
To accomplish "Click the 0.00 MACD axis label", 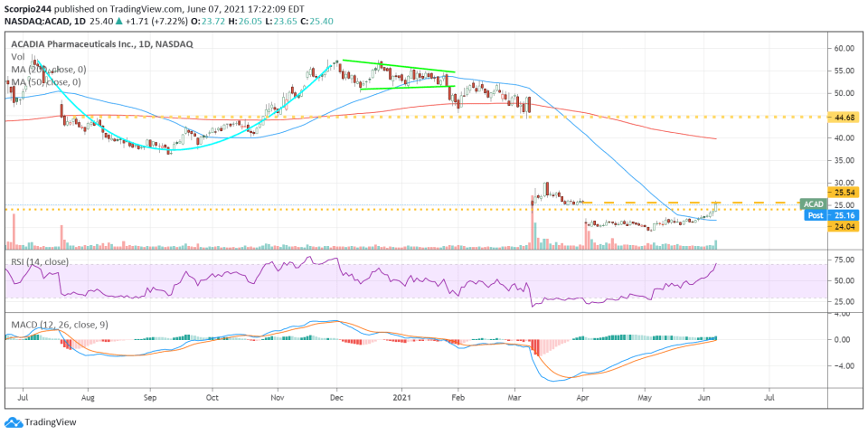I will (844, 340).
